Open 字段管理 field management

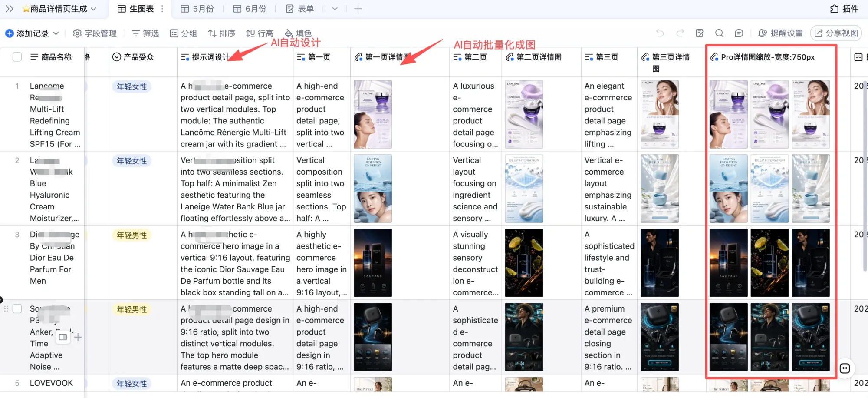95,33
